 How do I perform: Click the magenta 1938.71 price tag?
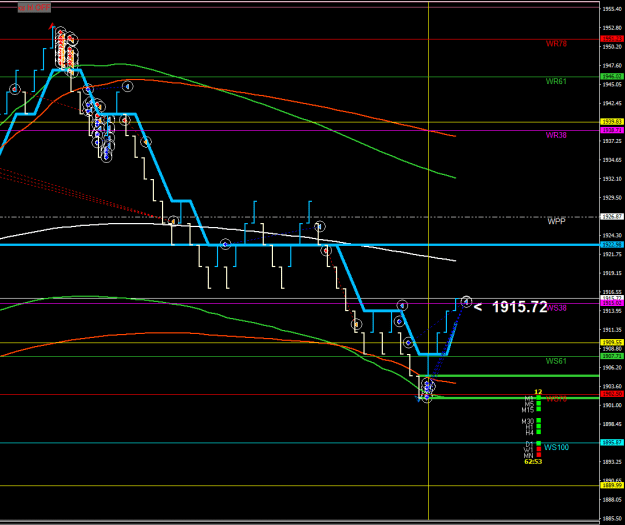[612, 130]
